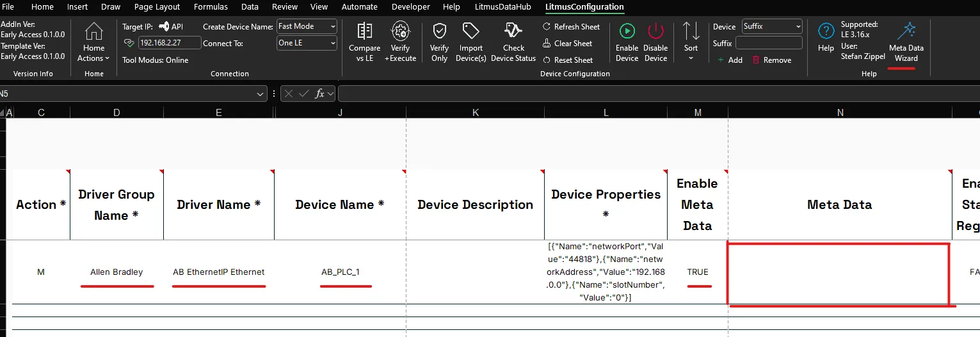Screen dimensions: 980x337
Task: Click the API key icon
Action: [x=165, y=26]
